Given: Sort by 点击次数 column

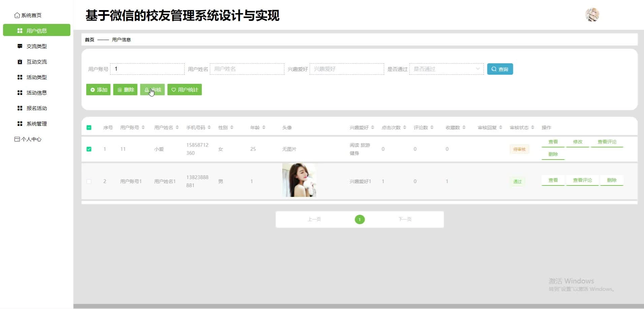Looking at the screenshot, I should pyautogui.click(x=405, y=128).
